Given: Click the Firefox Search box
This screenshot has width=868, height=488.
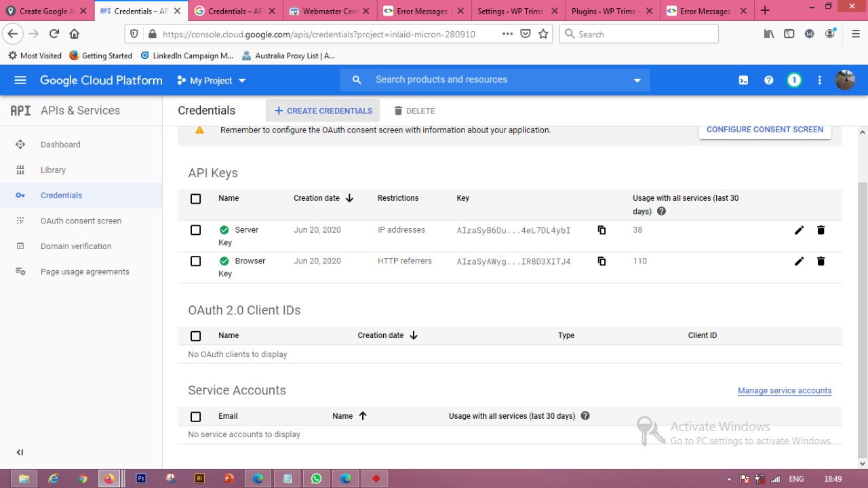Looking at the screenshot, I should [639, 34].
